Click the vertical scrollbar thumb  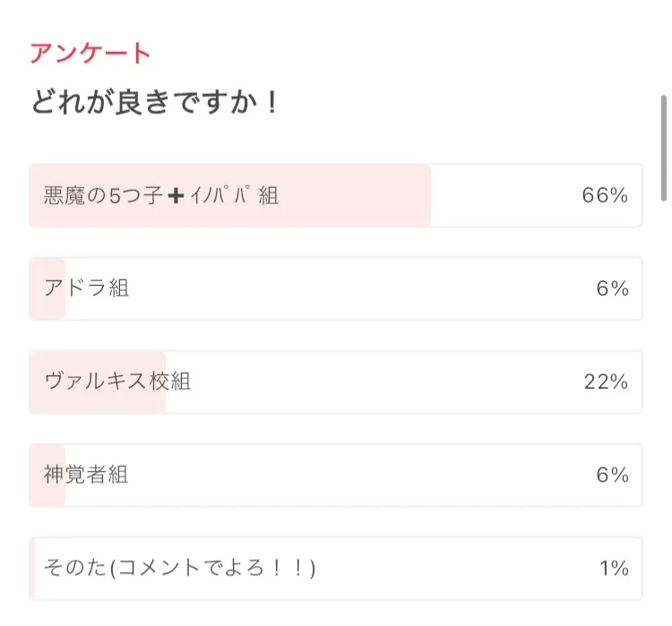coord(663,148)
